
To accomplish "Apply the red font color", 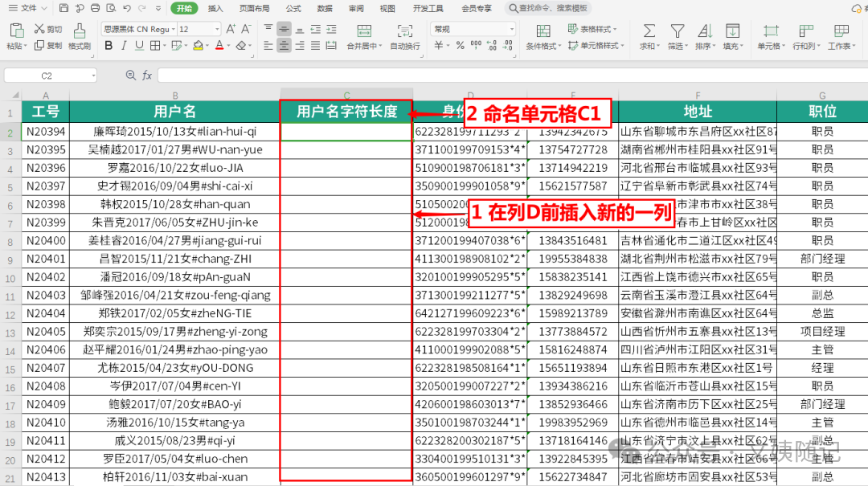I will [x=219, y=46].
